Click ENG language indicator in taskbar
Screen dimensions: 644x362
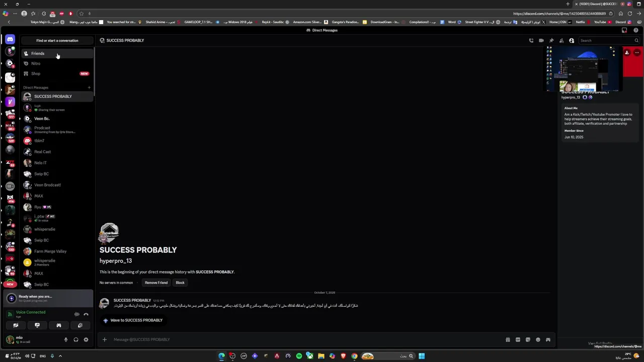point(43,356)
